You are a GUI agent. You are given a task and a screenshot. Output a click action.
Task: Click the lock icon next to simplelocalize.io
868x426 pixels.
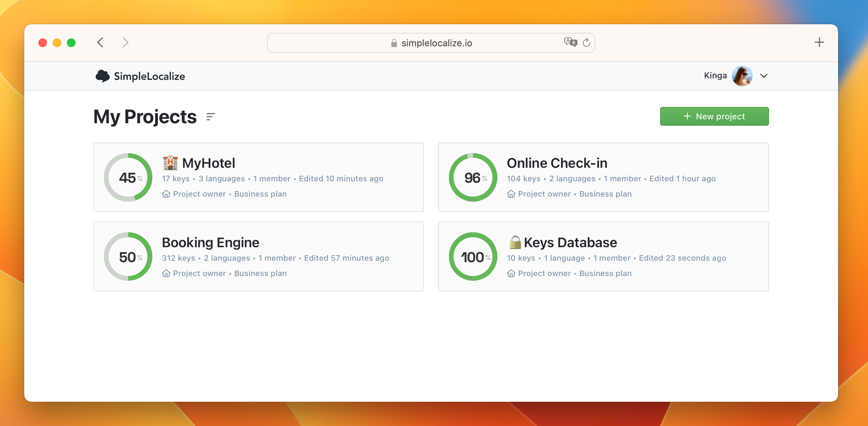point(394,43)
